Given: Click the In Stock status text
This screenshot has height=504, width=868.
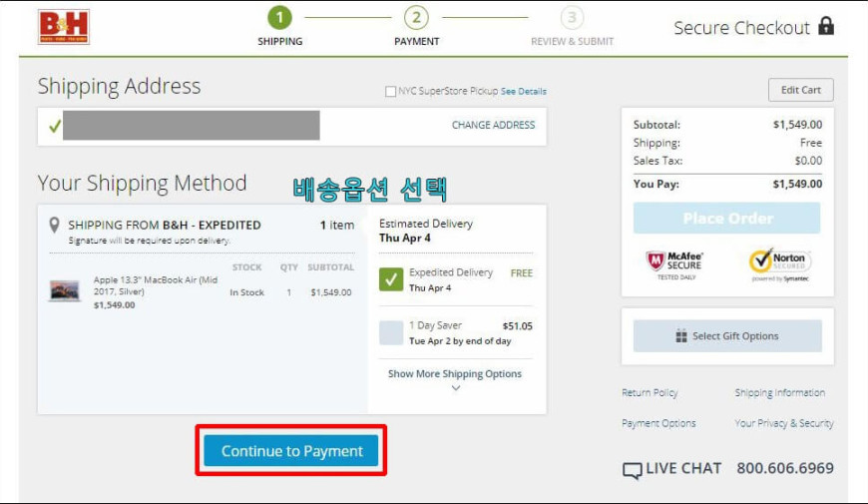Looking at the screenshot, I should click(246, 292).
